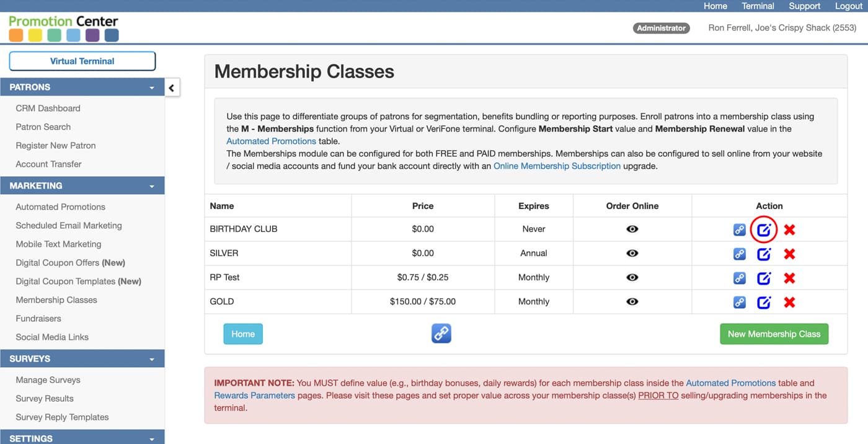Go to Register New Patron
Image resolution: width=868 pixels, height=444 pixels.
(x=56, y=145)
